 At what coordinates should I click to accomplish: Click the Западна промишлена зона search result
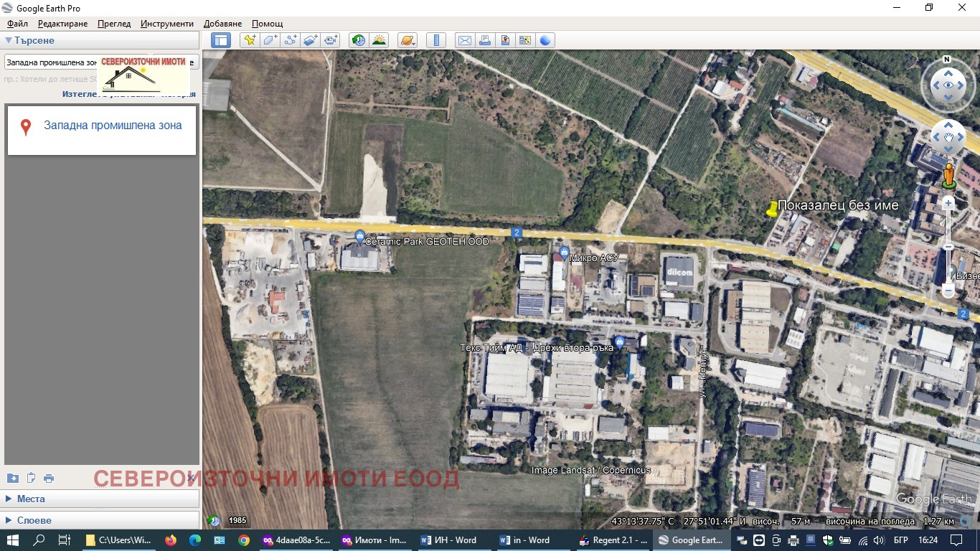tap(113, 126)
